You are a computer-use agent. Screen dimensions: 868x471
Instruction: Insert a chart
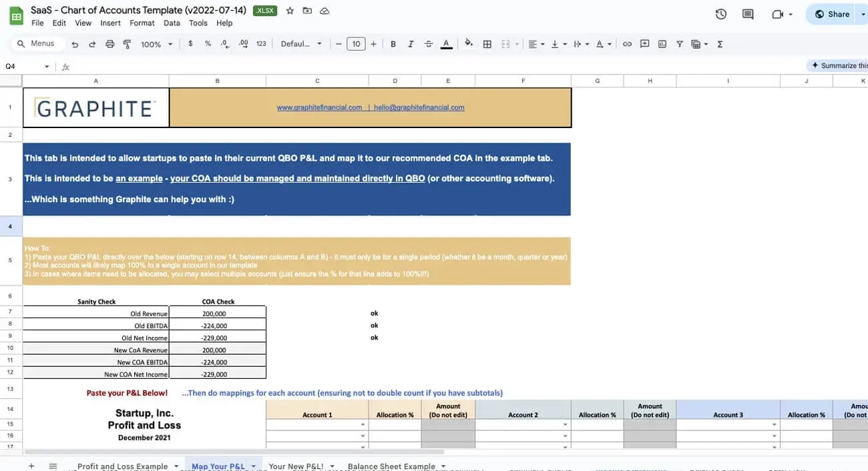click(x=662, y=44)
